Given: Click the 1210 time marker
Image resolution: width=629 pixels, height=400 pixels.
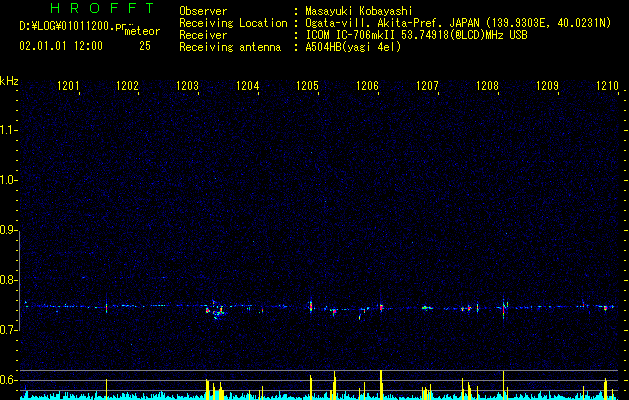Looking at the screenshot, I should 607,85.
